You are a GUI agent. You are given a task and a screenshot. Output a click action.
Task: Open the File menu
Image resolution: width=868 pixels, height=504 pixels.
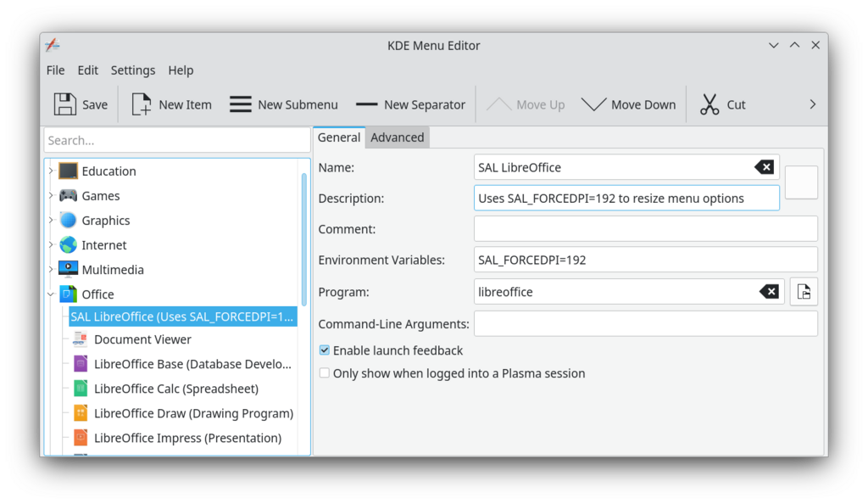click(55, 70)
